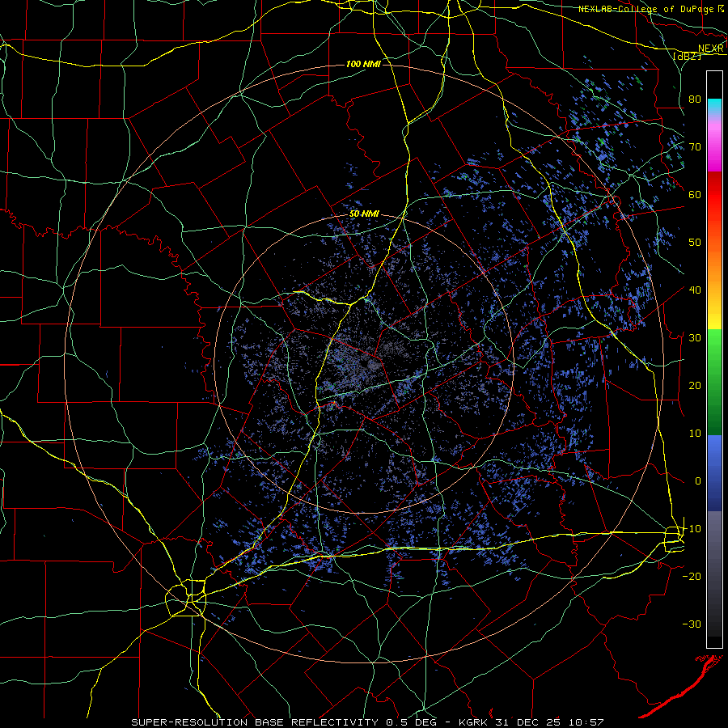The image size is (728, 728).
Task: Click the NEXR label above the scale
Action: (x=711, y=49)
